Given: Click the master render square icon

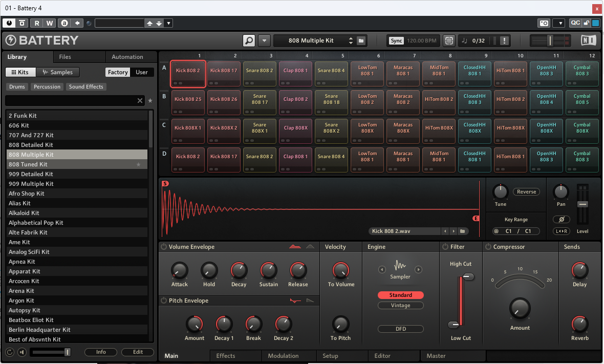Looking at the screenshot, I should (x=449, y=40).
